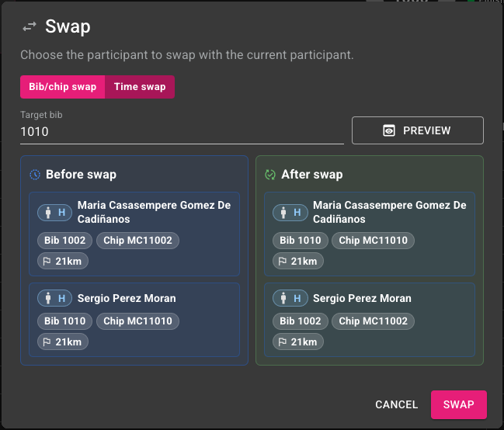Image resolution: width=504 pixels, height=430 pixels.
Task: Click Maria's gender H badge in Before swap
Action: pyautogui.click(x=54, y=213)
